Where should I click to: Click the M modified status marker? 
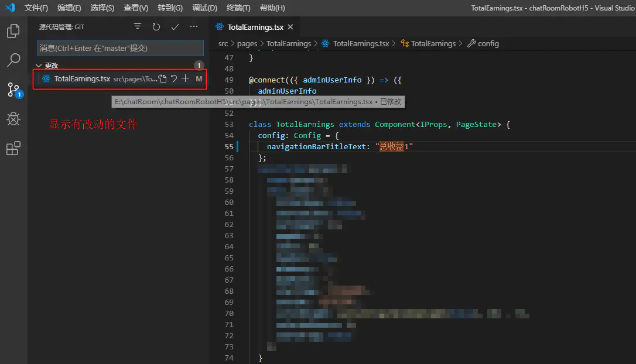click(x=199, y=79)
